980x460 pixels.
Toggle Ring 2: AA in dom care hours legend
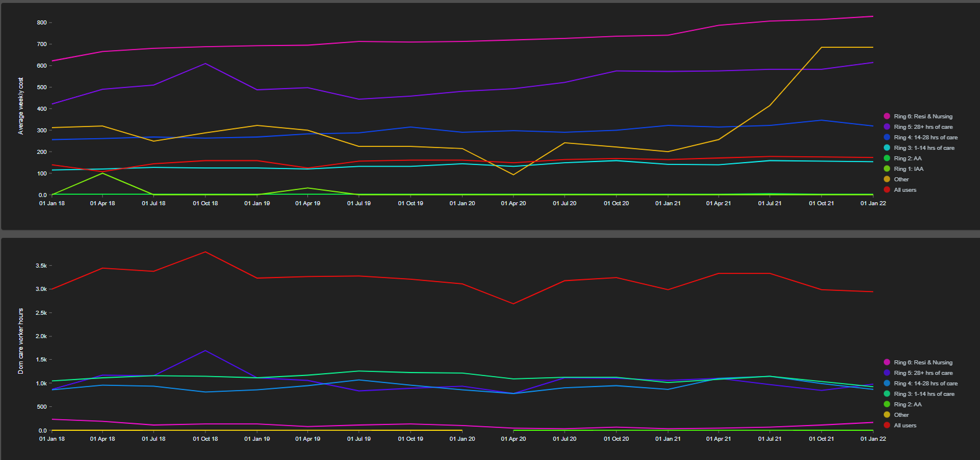coord(907,405)
